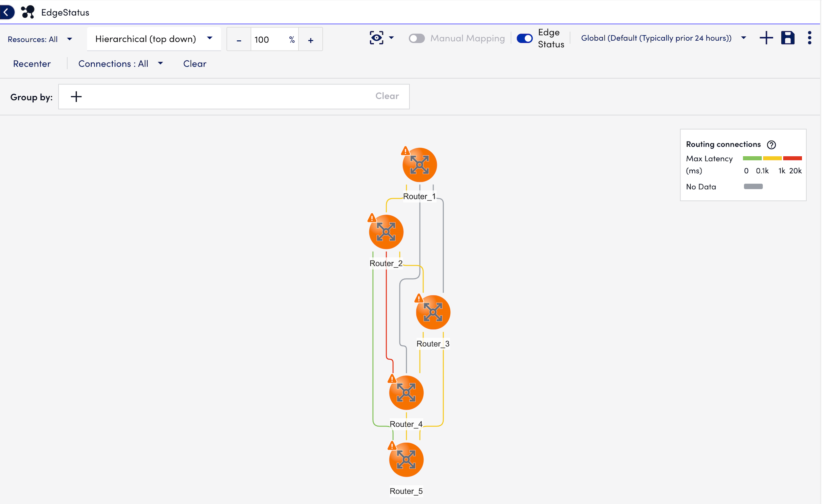Decrease zoom with the minus button

click(239, 40)
